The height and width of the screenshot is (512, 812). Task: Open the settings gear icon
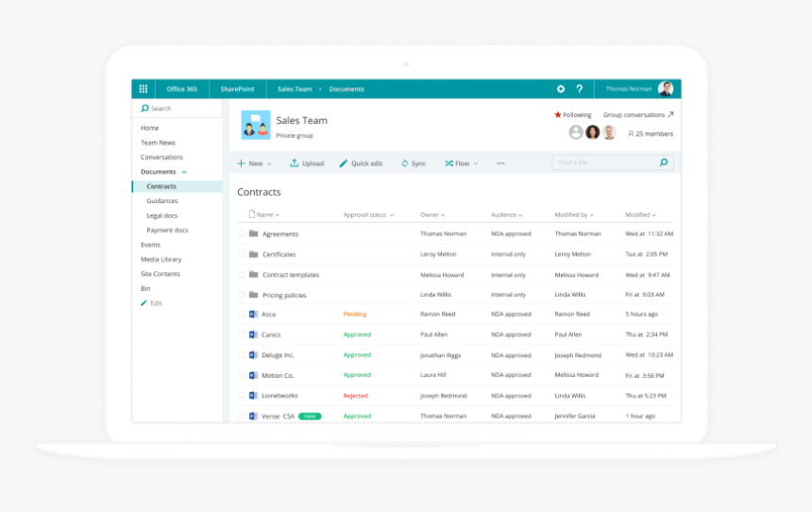560,89
